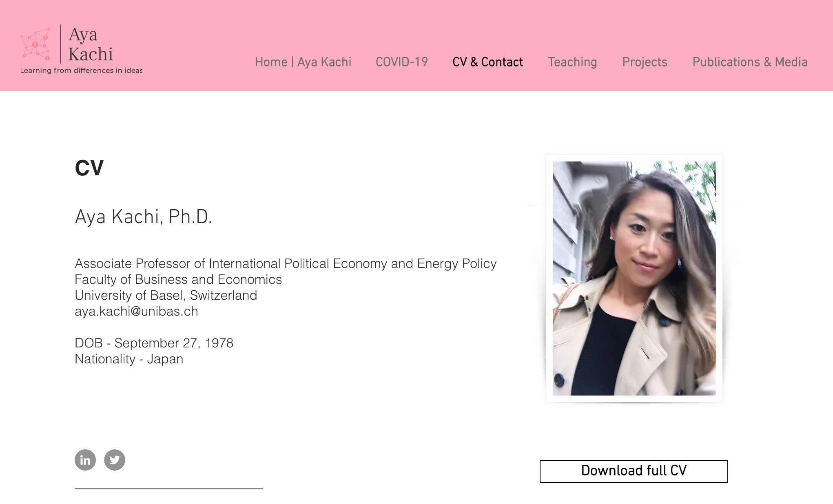Click the Associate Professor title line

(286, 263)
